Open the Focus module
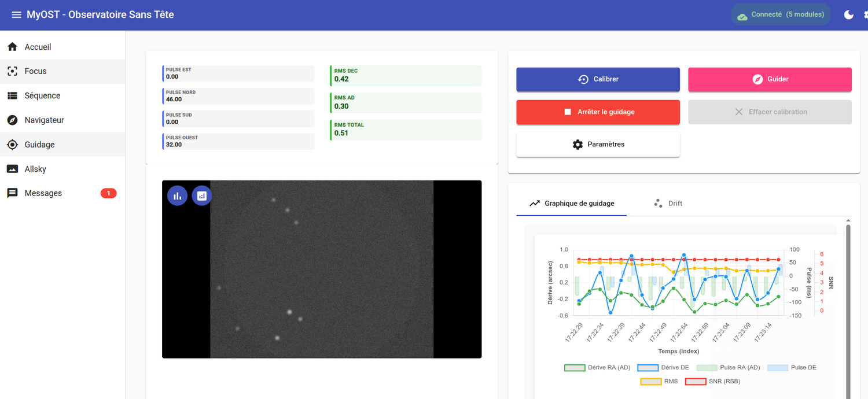 [62, 71]
